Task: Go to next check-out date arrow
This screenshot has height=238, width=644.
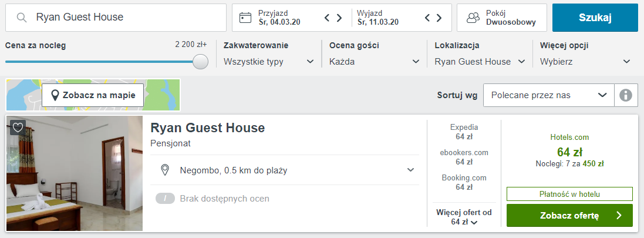Action: (x=439, y=18)
